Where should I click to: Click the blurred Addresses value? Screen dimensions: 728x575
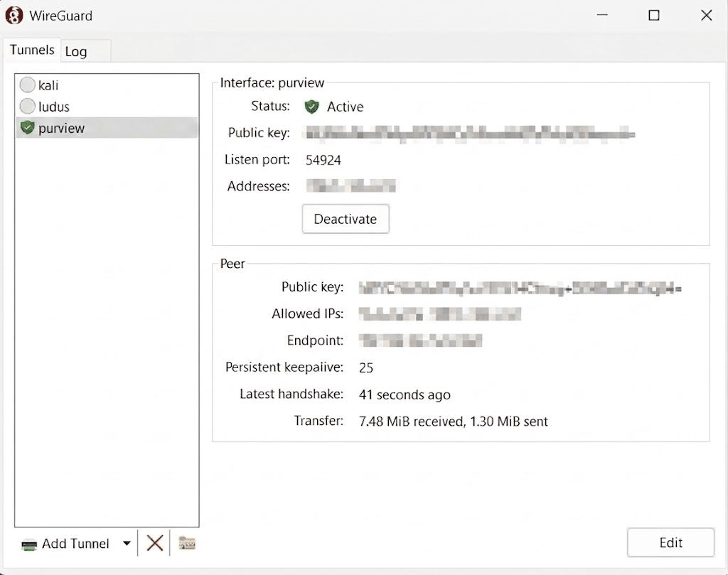click(351, 186)
